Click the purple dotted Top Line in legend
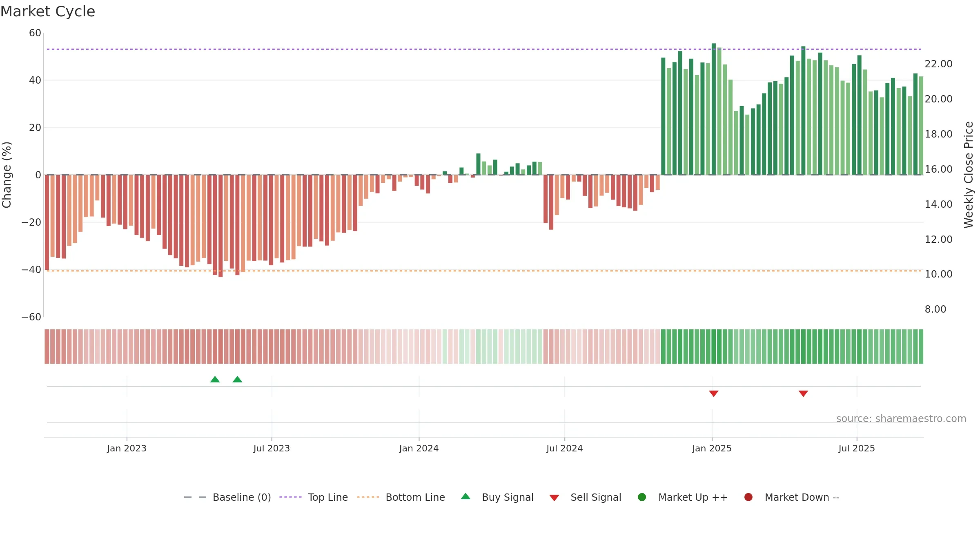 (290, 497)
